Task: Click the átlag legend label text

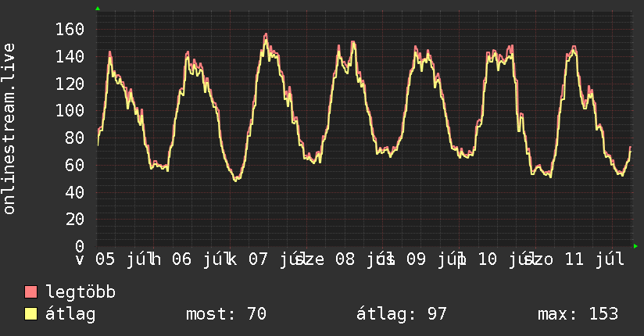Action: (70, 314)
